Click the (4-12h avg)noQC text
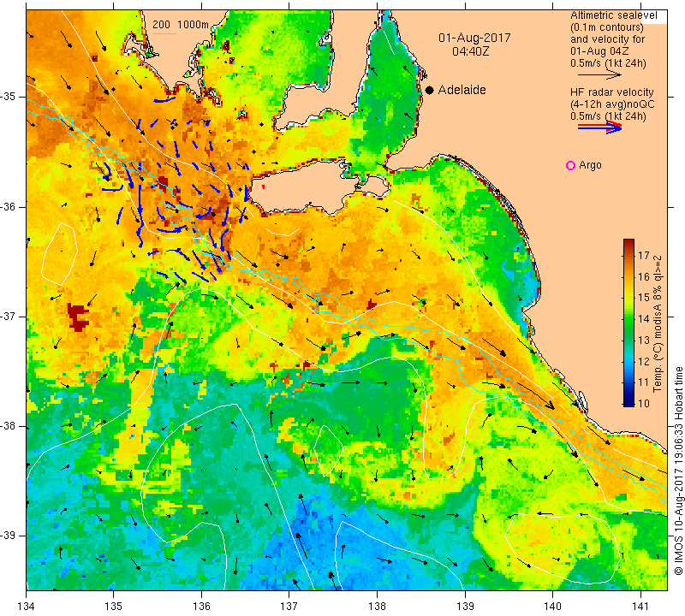The height and width of the screenshot is (616, 685). [x=612, y=104]
